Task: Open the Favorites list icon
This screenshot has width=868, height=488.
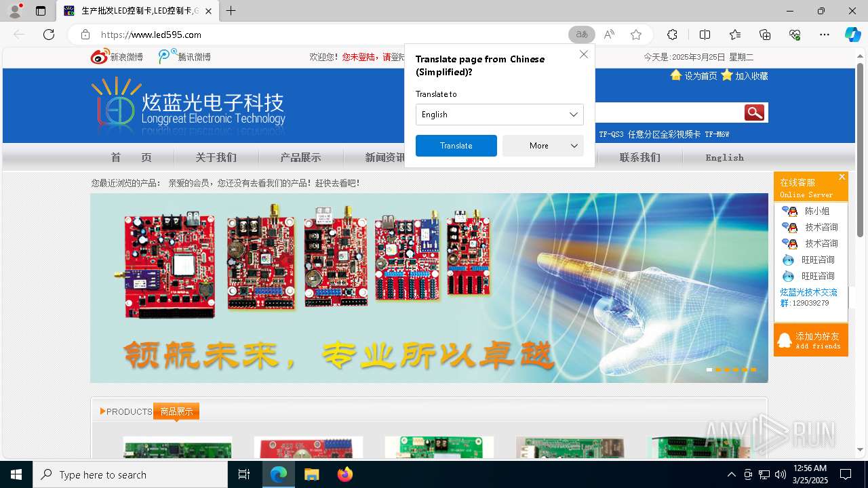Action: pyautogui.click(x=735, y=35)
